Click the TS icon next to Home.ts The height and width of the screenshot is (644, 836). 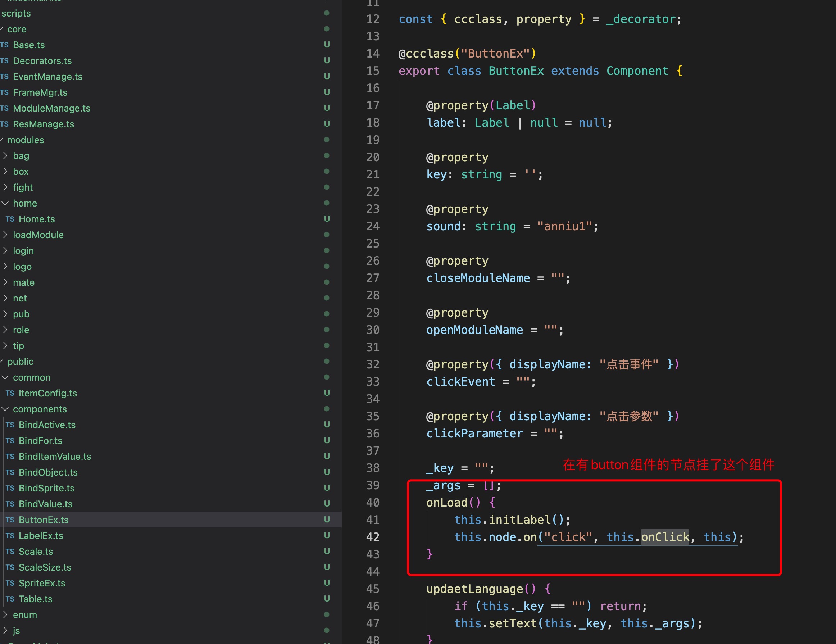pyautogui.click(x=10, y=219)
